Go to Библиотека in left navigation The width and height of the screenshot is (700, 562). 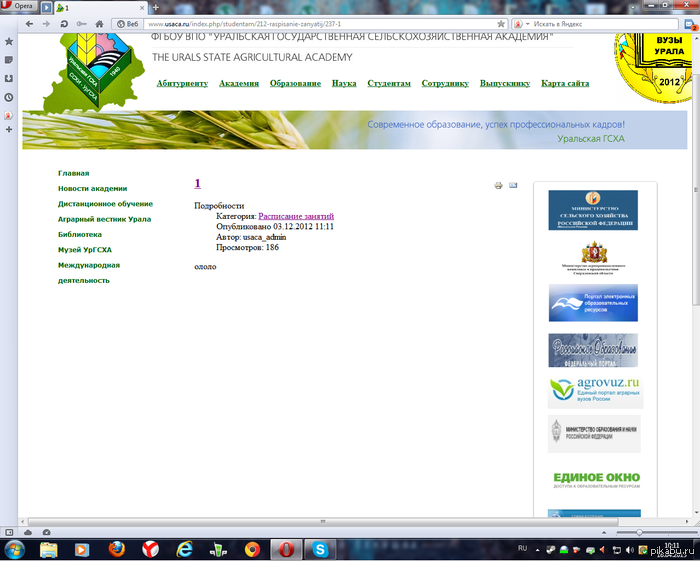80,234
